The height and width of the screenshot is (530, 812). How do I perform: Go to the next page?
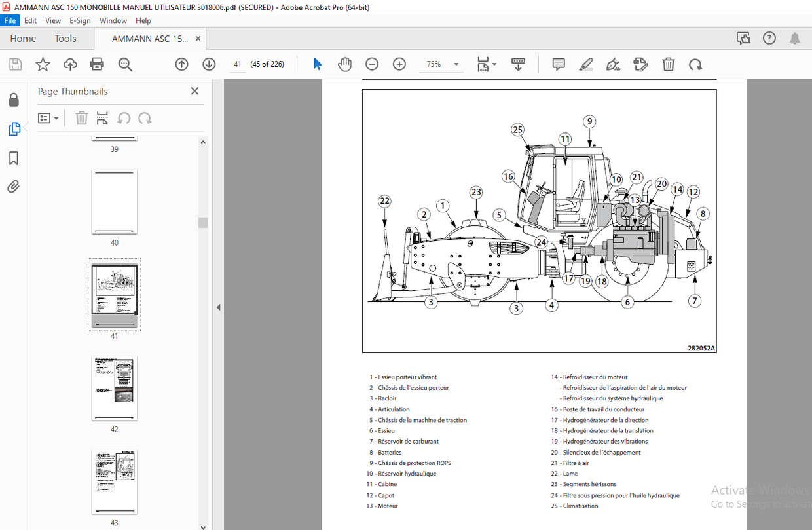[208, 64]
